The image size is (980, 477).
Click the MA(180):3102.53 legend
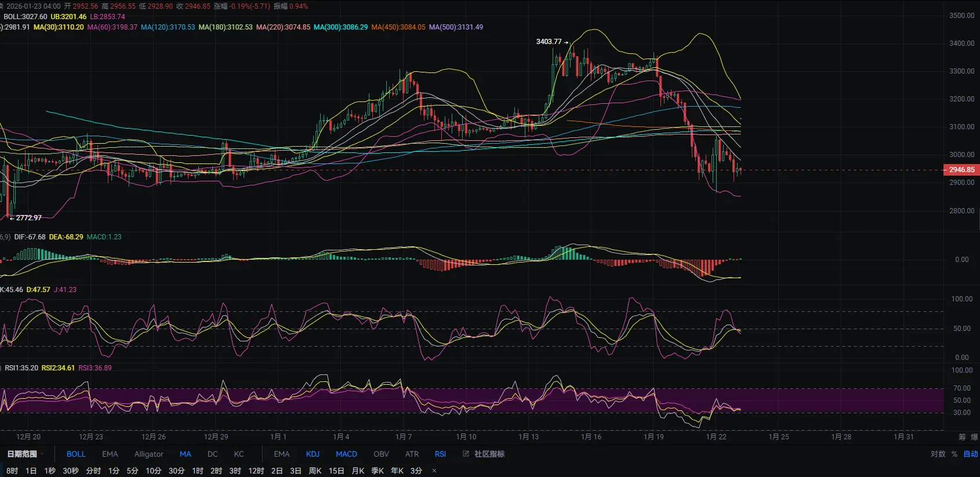226,27
